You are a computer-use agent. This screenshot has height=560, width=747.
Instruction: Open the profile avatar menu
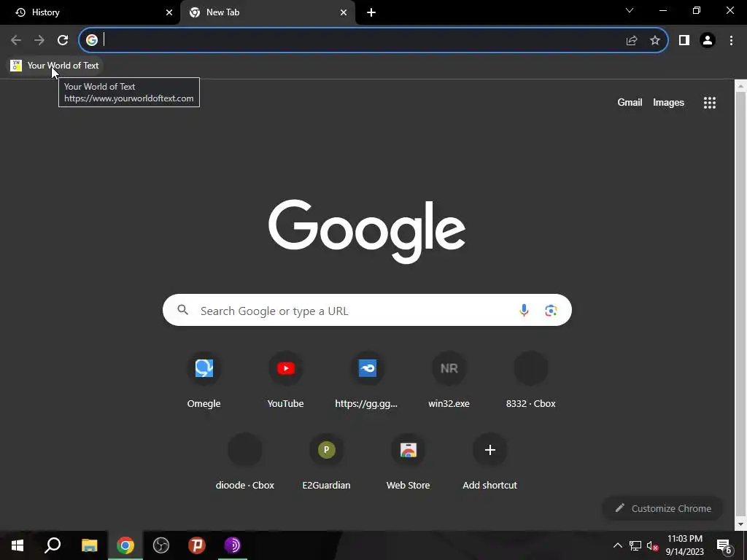pyautogui.click(x=708, y=40)
